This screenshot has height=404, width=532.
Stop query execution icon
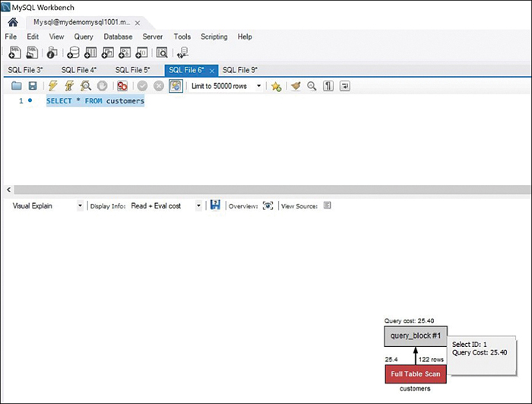(102, 86)
